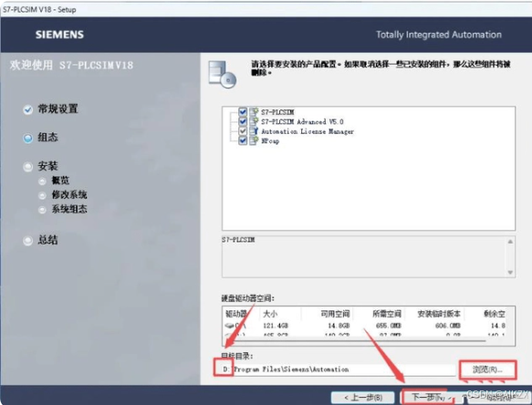This screenshot has width=532, height=405.
Task: Click the bullet icon beside 安装
Action: (27, 167)
